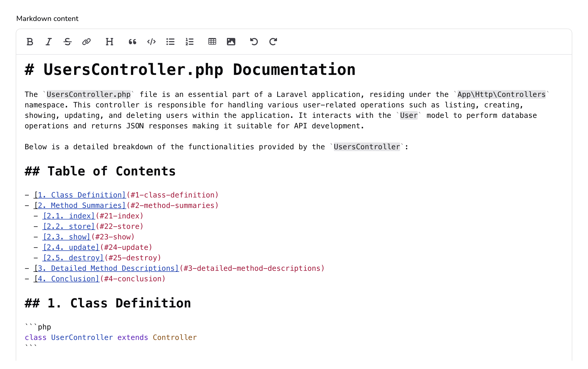The width and height of the screenshot is (588, 369).
Task: Click 'class UserController extends Controller' code line
Action: coord(111,338)
